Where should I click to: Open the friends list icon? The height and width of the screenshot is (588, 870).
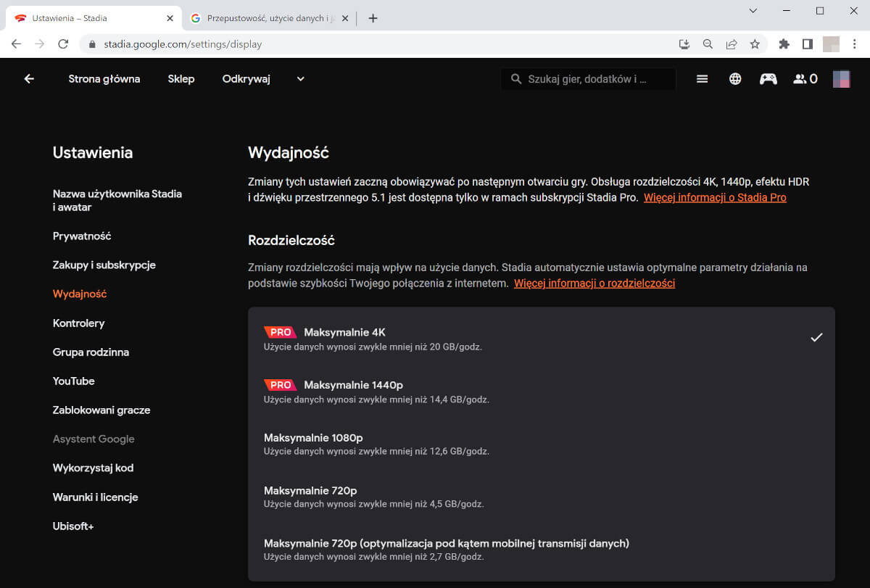tap(805, 79)
